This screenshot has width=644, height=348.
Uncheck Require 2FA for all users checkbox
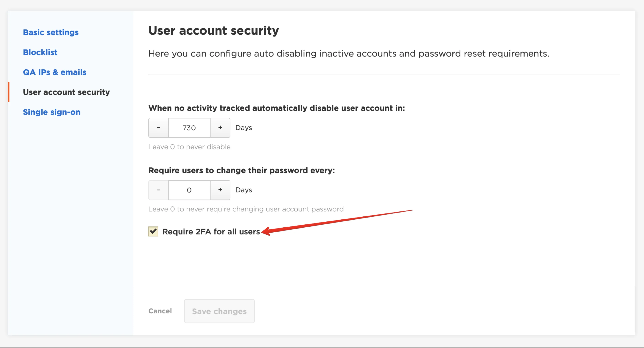(153, 231)
